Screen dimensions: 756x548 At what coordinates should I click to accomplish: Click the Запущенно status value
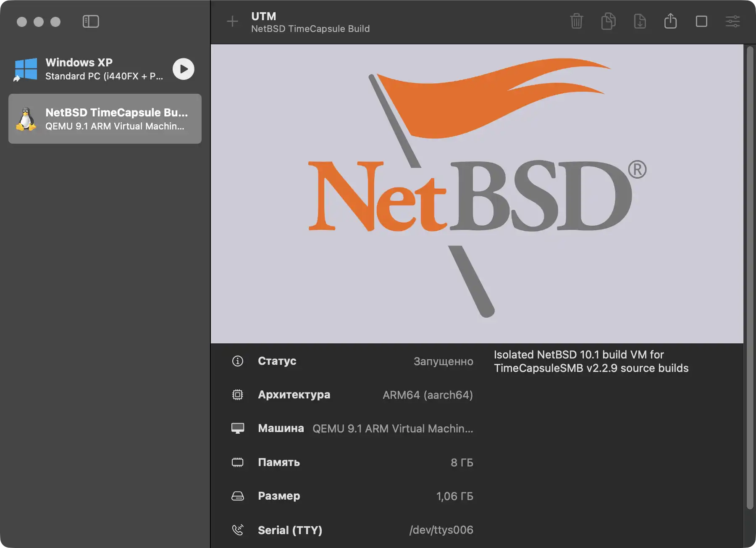click(x=444, y=361)
